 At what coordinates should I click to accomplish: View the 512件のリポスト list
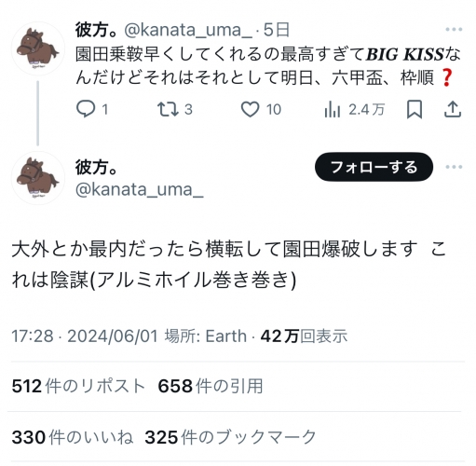(78, 386)
